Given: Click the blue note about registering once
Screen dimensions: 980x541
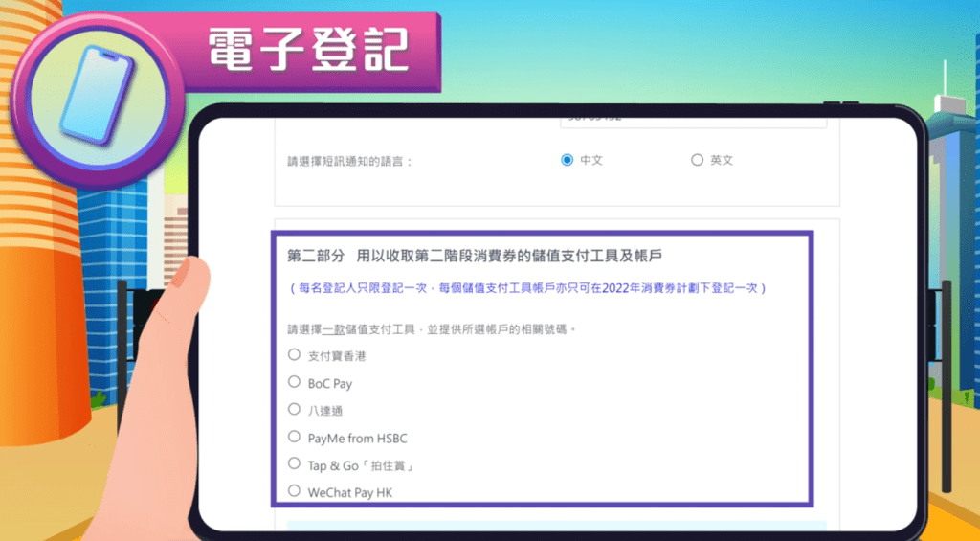Looking at the screenshot, I should point(528,288).
